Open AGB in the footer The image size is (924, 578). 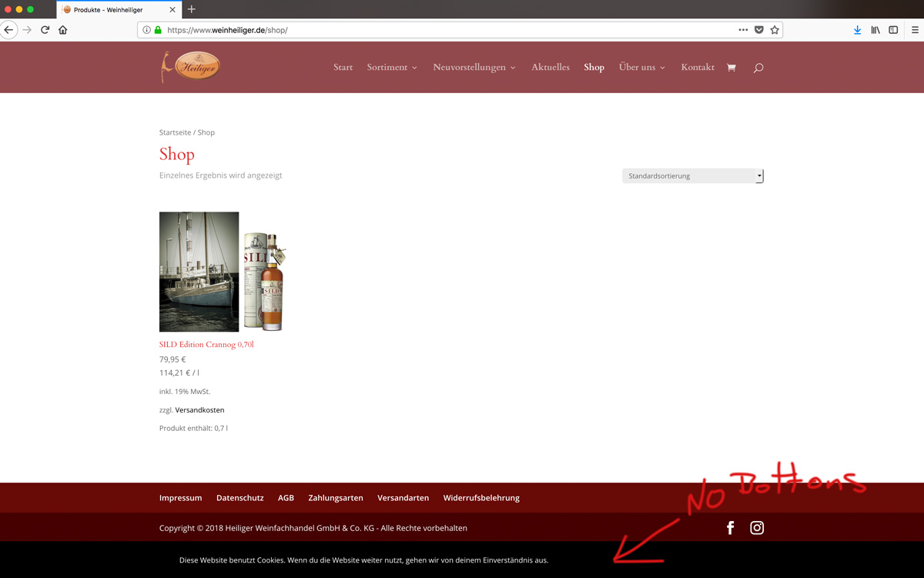coord(286,498)
